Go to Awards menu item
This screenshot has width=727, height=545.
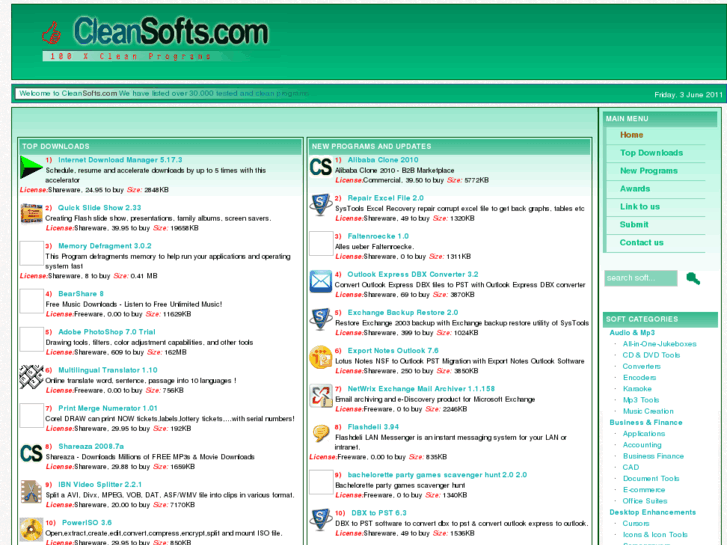pos(635,189)
